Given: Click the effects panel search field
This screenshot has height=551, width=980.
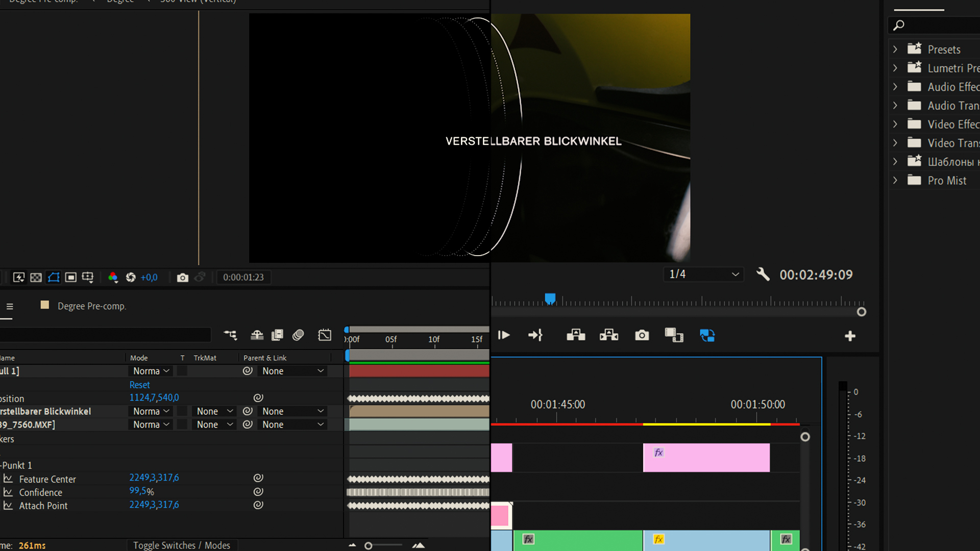Looking at the screenshot, I should (x=939, y=25).
